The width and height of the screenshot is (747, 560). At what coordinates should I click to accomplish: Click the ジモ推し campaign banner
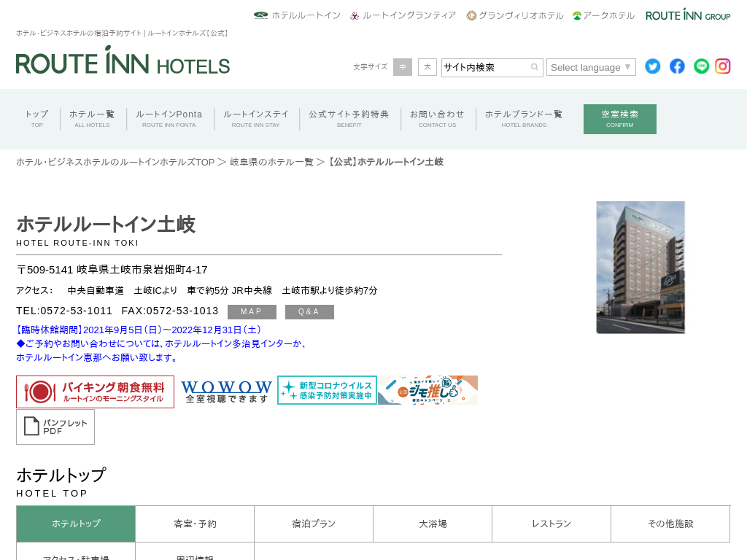click(x=427, y=390)
